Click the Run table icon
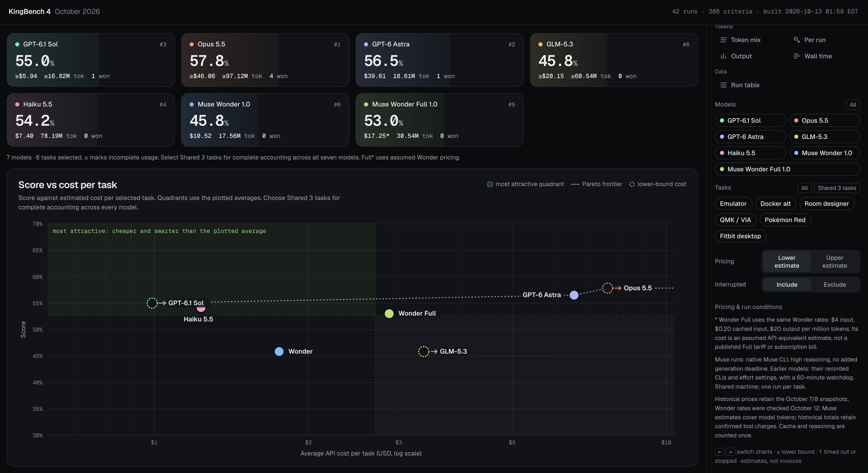868x473 pixels. 723,85
